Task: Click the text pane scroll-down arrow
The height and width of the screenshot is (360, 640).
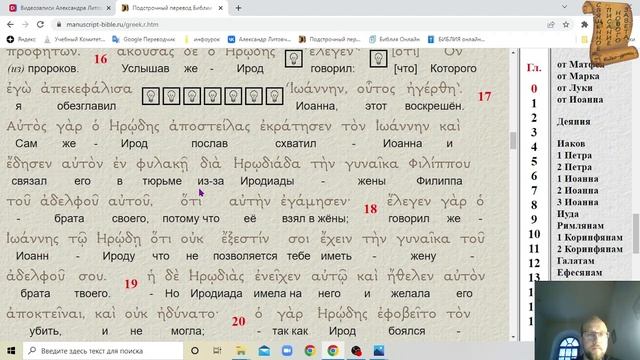Action: pyautogui.click(x=513, y=337)
